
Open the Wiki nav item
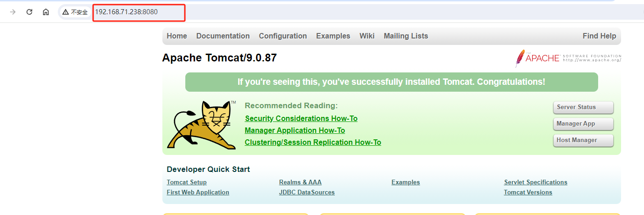[367, 36]
